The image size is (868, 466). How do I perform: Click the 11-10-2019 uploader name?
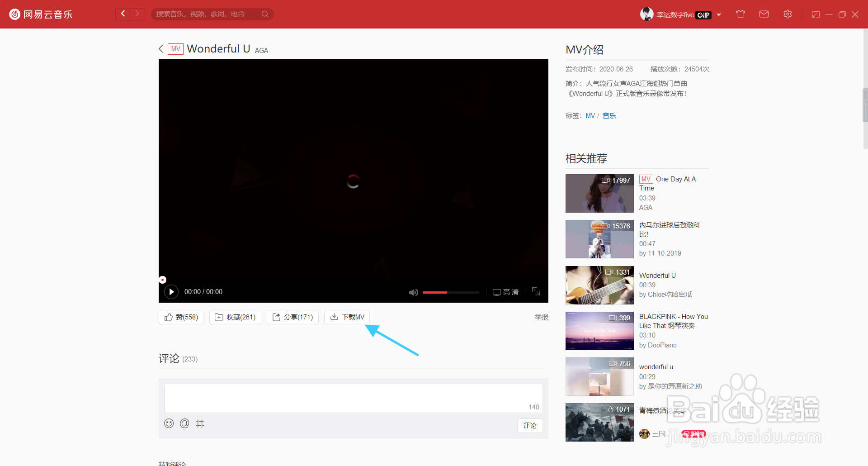[665, 253]
